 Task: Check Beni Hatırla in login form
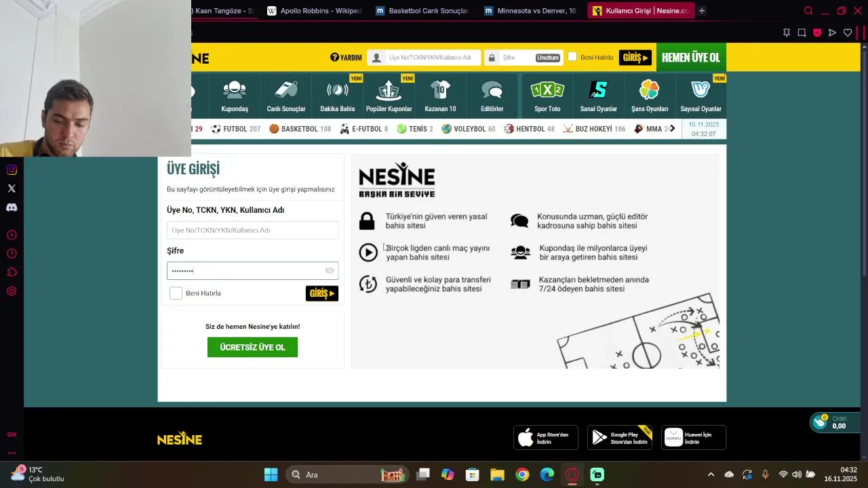pyautogui.click(x=176, y=293)
